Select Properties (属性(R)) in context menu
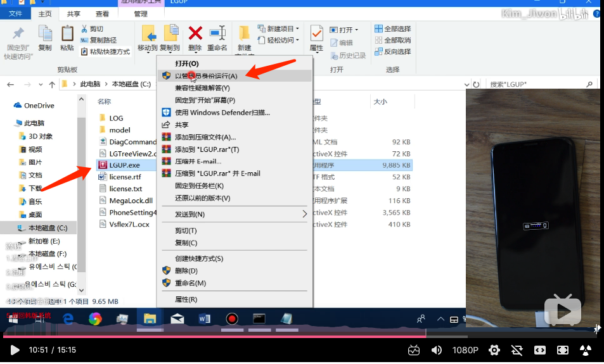Viewport: 604px width, 364px height. tap(235, 299)
